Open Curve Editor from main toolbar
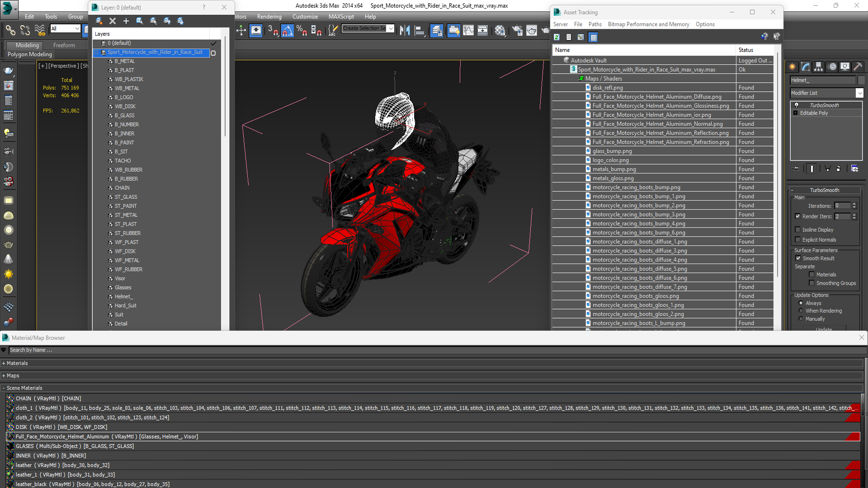 [x=468, y=30]
